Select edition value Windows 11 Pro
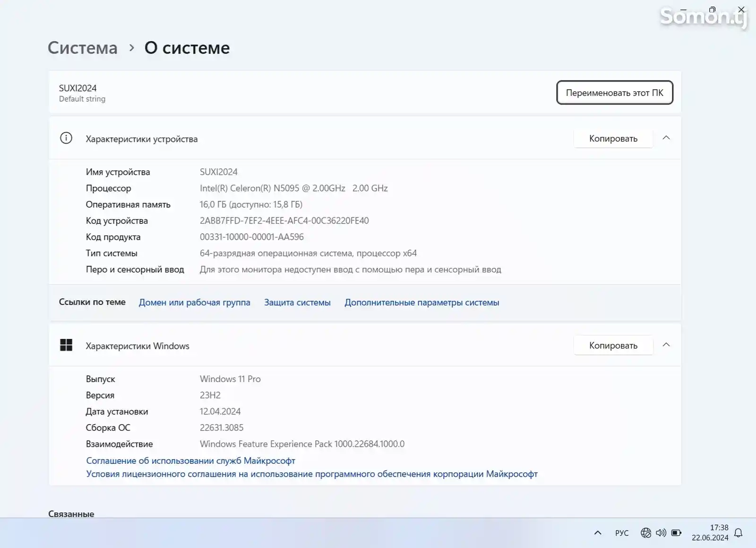 pyautogui.click(x=230, y=379)
